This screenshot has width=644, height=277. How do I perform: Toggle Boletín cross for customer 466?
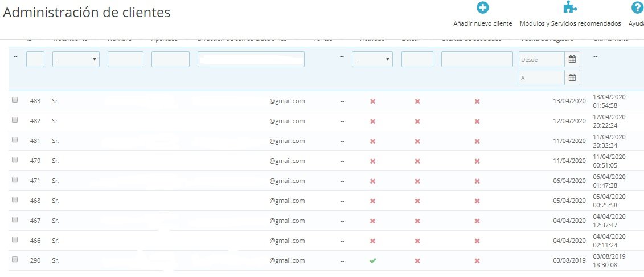click(417, 241)
